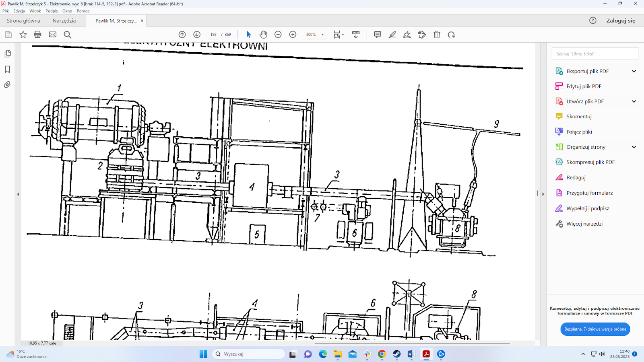Open the Bookmarks panel
Viewport: 644px width, 362px height.
click(7, 70)
